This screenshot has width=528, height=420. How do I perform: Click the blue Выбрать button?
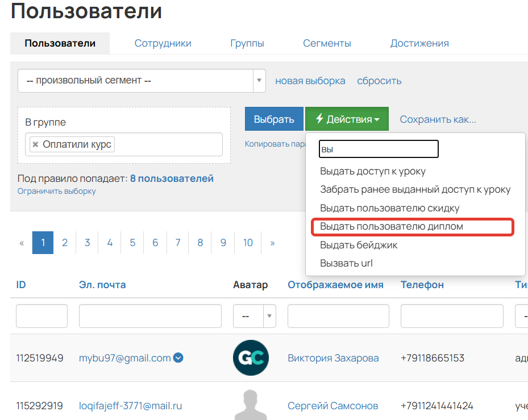(274, 119)
